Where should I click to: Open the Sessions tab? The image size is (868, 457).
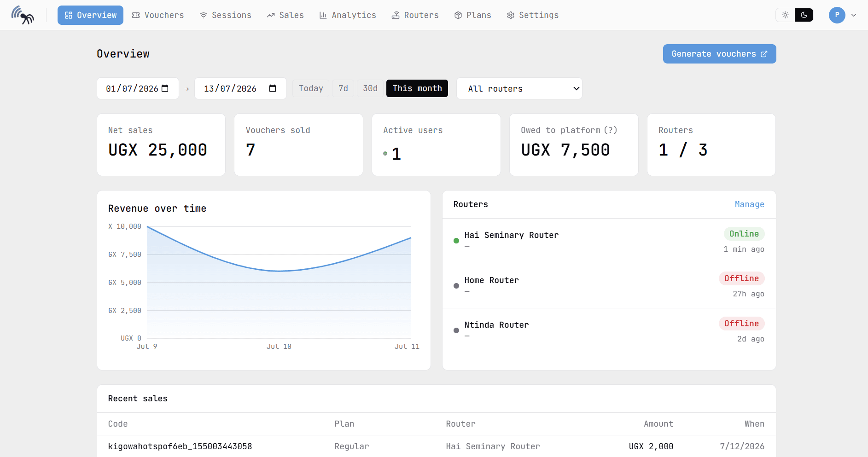point(226,15)
